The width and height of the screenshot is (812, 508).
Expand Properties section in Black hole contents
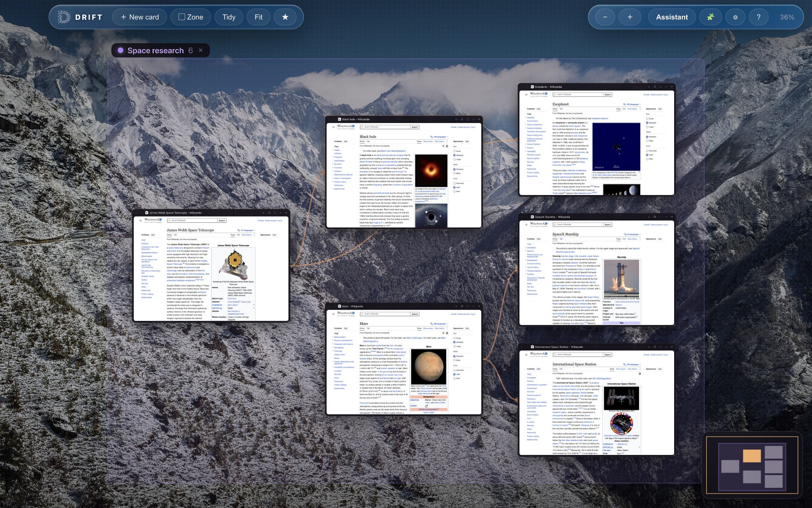click(333, 157)
